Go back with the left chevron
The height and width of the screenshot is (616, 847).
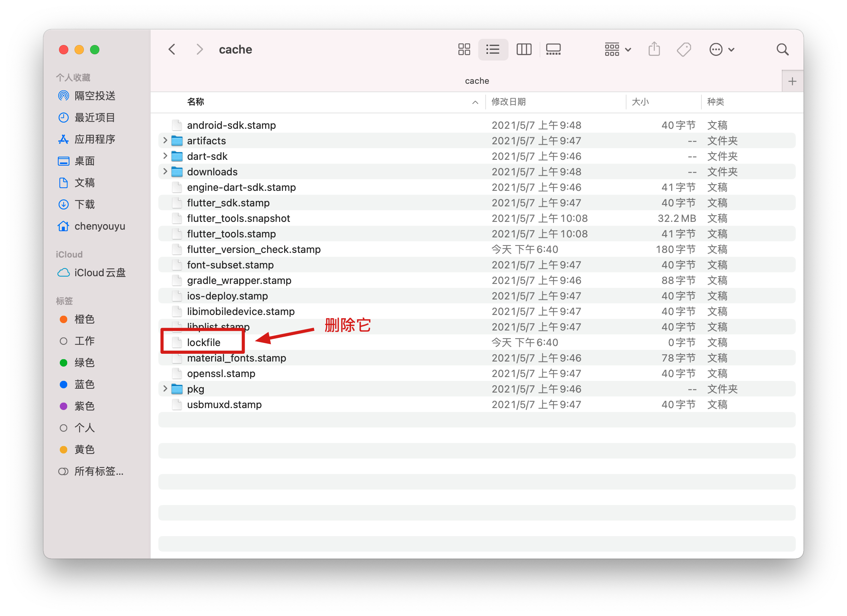(x=172, y=49)
